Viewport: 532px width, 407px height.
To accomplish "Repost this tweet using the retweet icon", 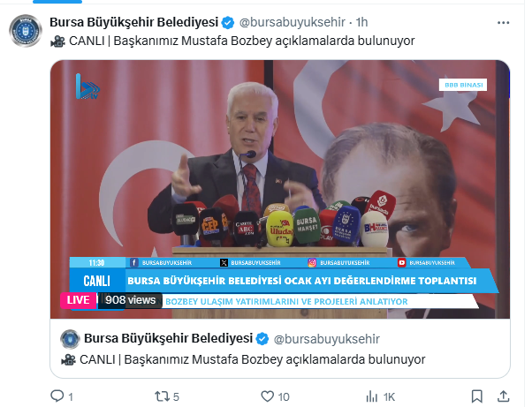I will coord(162,396).
